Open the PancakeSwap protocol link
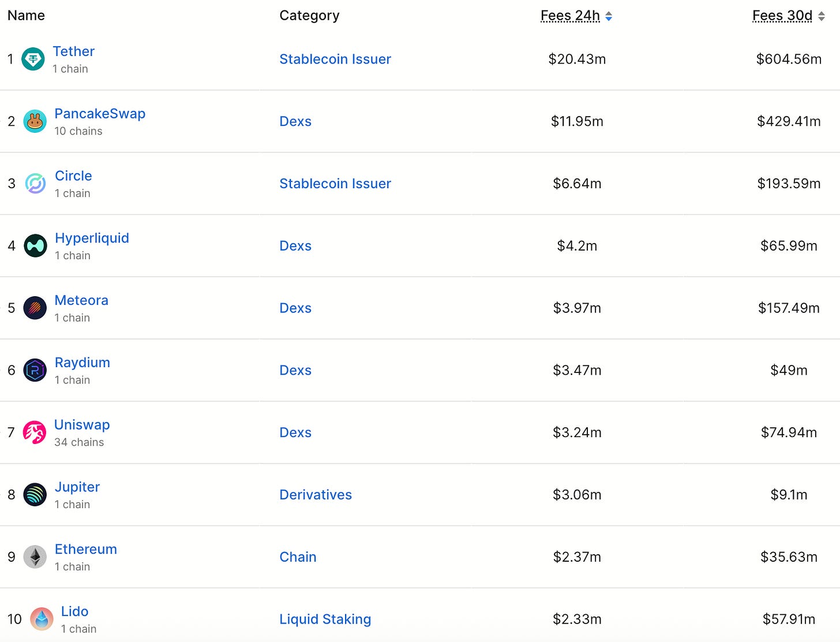840x642 pixels. [x=100, y=114]
